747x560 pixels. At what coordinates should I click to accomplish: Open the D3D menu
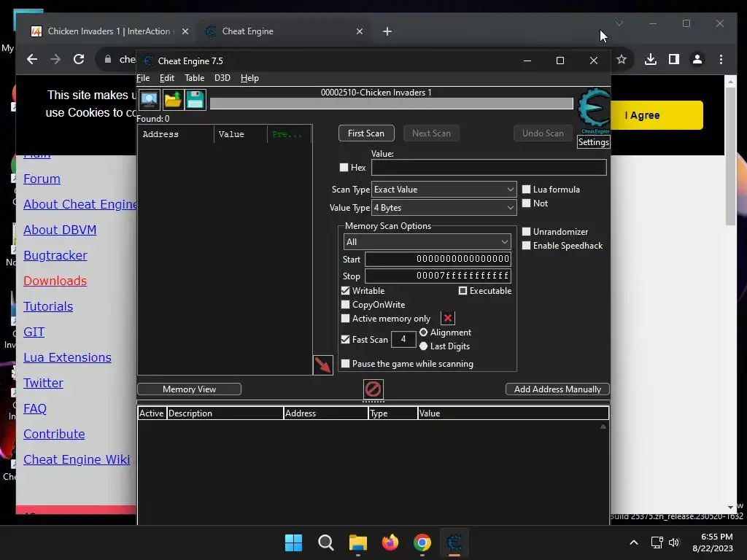[222, 78]
